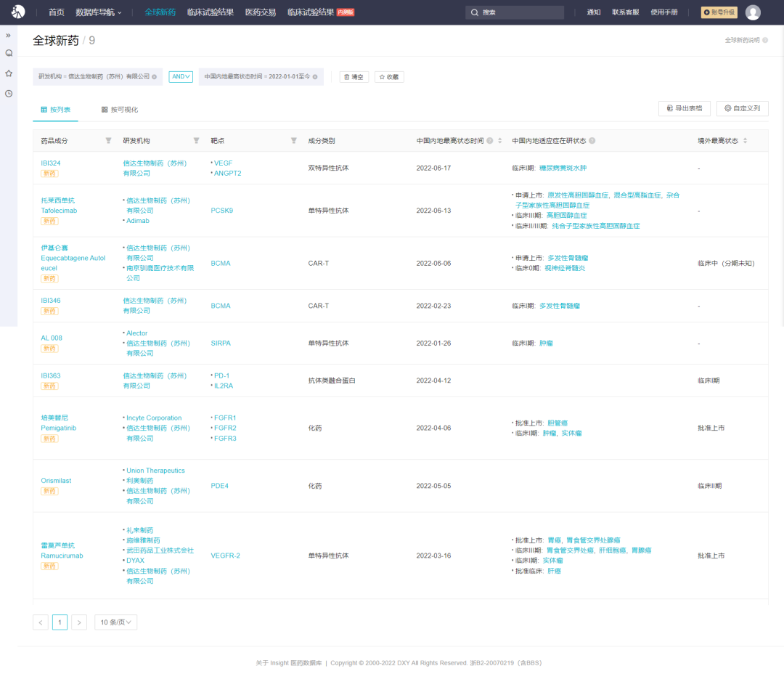Open 使用手册 user manual
784x679 pixels.
(x=664, y=12)
